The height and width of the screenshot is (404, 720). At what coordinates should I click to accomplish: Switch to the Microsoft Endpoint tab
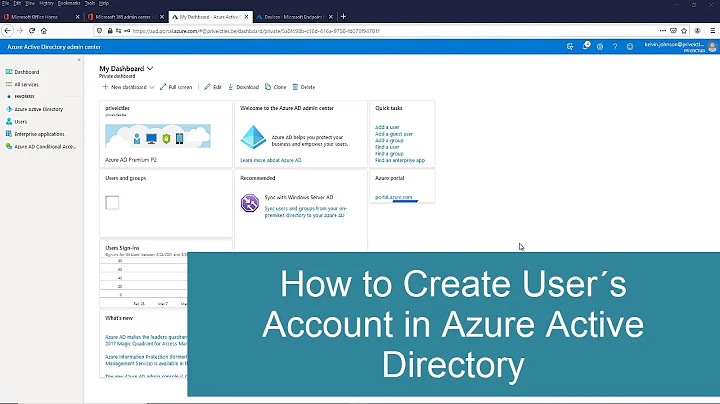tap(292, 17)
